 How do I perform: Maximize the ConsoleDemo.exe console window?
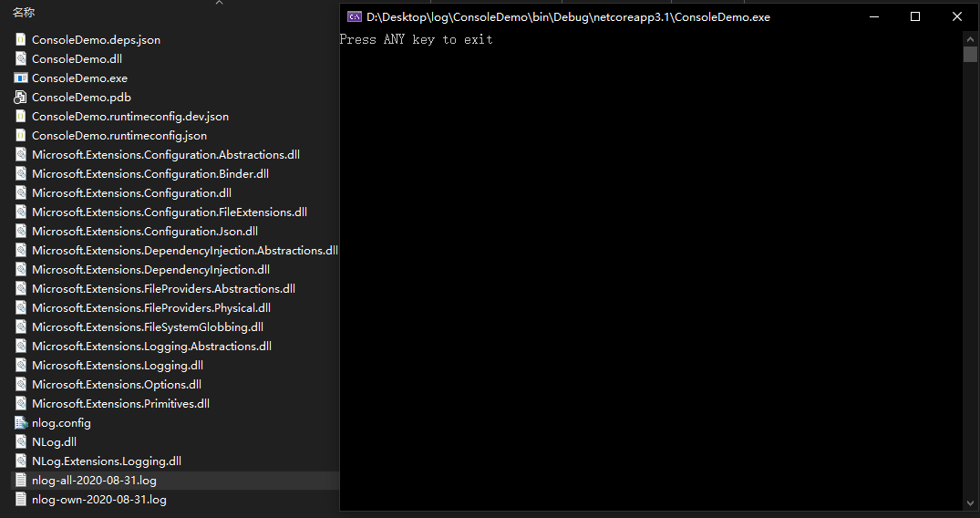(x=915, y=16)
